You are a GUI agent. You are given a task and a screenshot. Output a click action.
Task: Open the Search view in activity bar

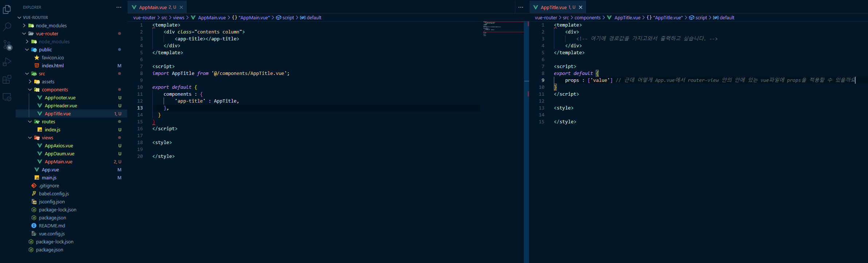[7, 27]
